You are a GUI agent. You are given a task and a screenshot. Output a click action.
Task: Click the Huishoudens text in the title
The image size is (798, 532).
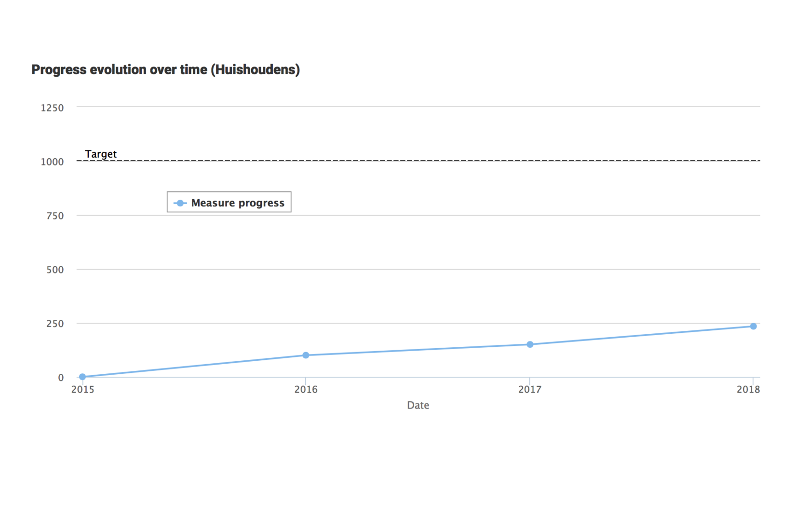[257, 70]
